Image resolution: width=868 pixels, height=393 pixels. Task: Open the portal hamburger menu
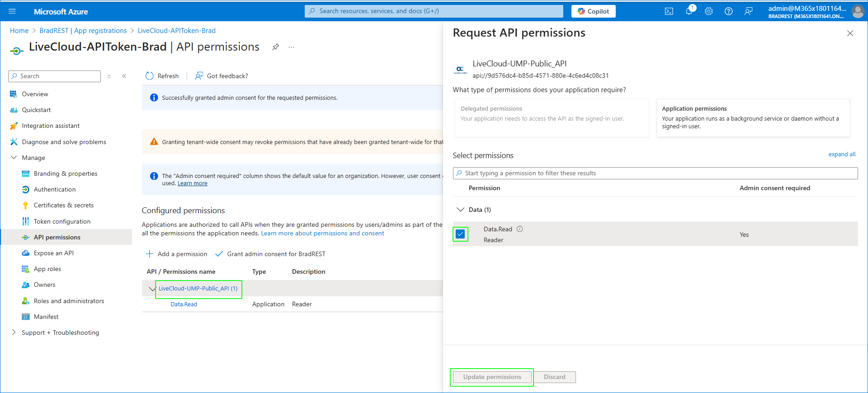(x=12, y=11)
